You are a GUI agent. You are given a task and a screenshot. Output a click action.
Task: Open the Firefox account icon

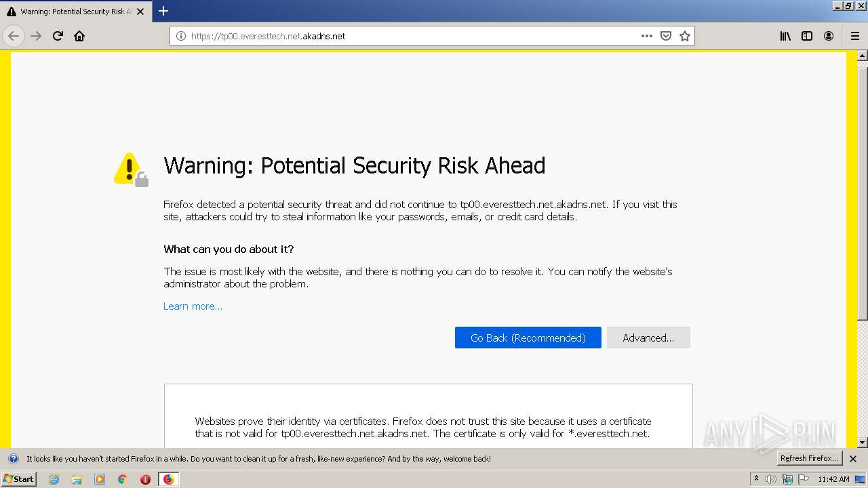pos(829,36)
